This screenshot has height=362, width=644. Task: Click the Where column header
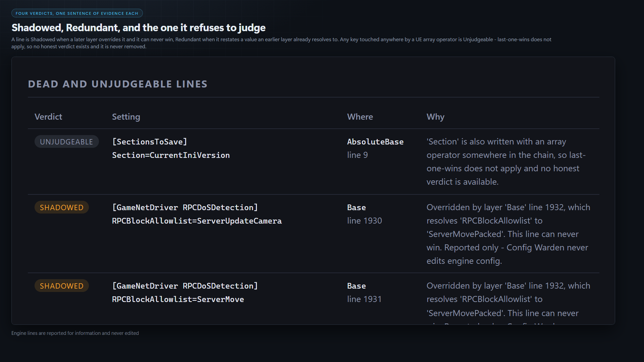pyautogui.click(x=360, y=117)
